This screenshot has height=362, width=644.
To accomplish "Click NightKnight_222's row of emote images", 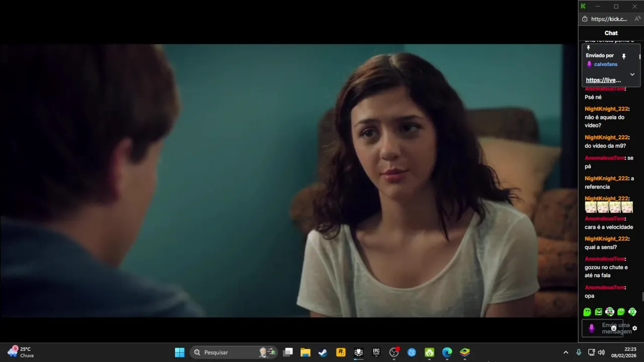I will coord(609,207).
